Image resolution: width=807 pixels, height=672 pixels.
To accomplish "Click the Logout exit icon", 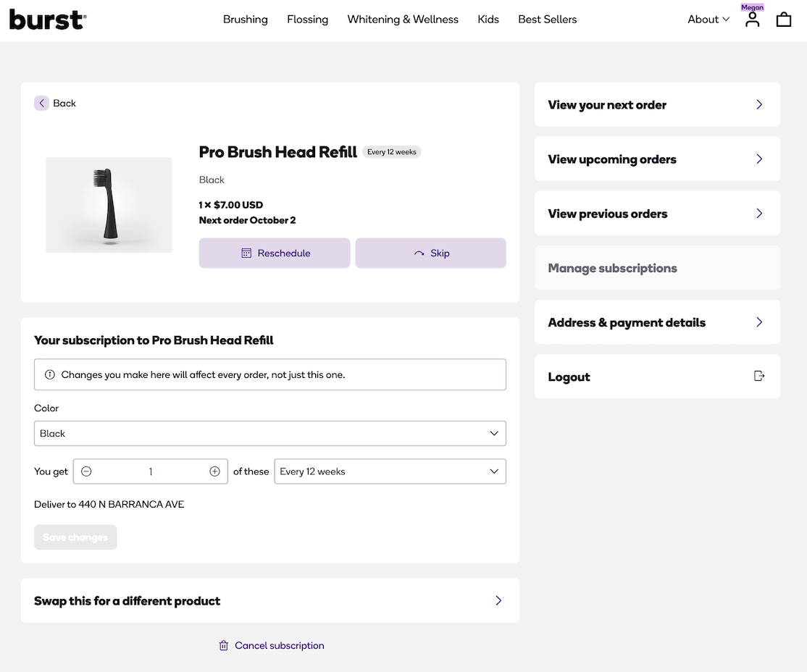I will (x=758, y=376).
